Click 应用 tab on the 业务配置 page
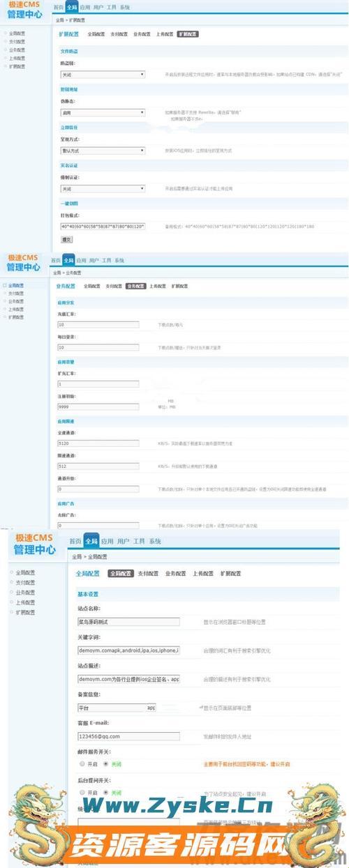This screenshot has height=868, width=349. tap(81, 260)
